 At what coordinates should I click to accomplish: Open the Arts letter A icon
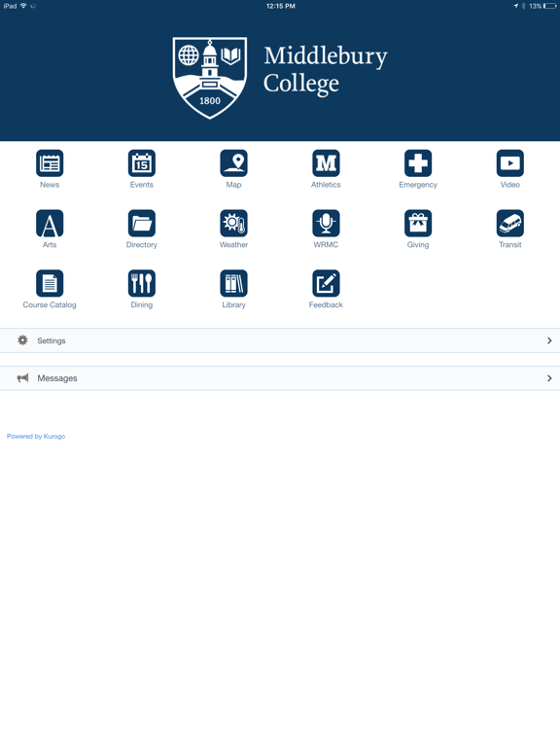[50, 223]
